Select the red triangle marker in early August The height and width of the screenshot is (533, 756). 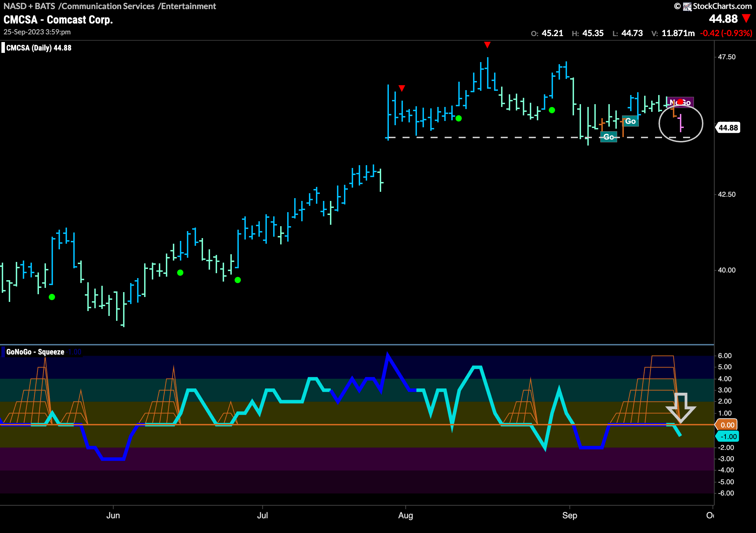402,88
